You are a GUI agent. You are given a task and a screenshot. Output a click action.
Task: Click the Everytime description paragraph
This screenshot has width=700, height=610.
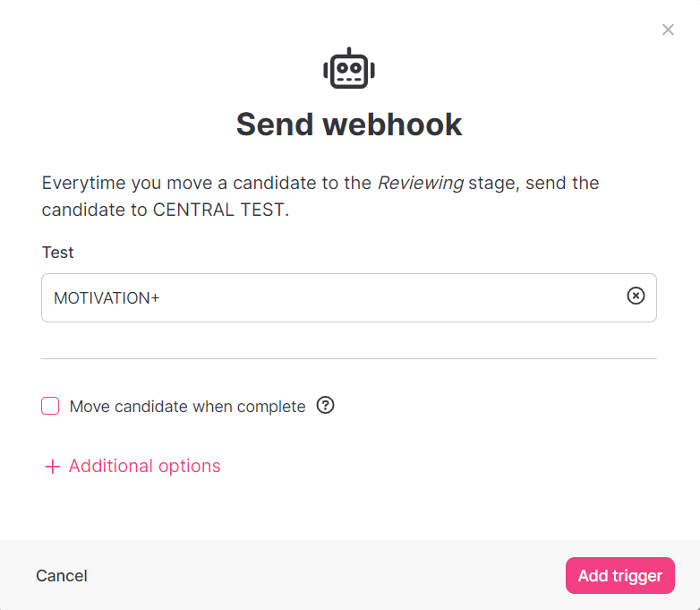coord(320,196)
